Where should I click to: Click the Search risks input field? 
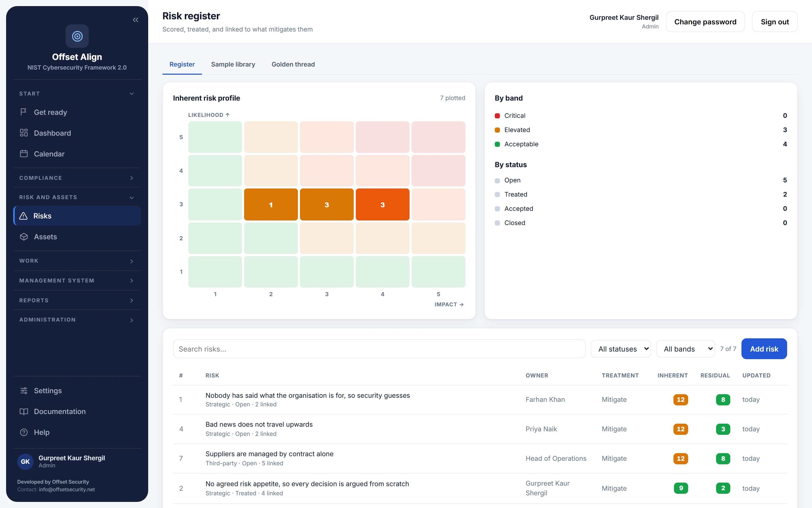point(379,349)
